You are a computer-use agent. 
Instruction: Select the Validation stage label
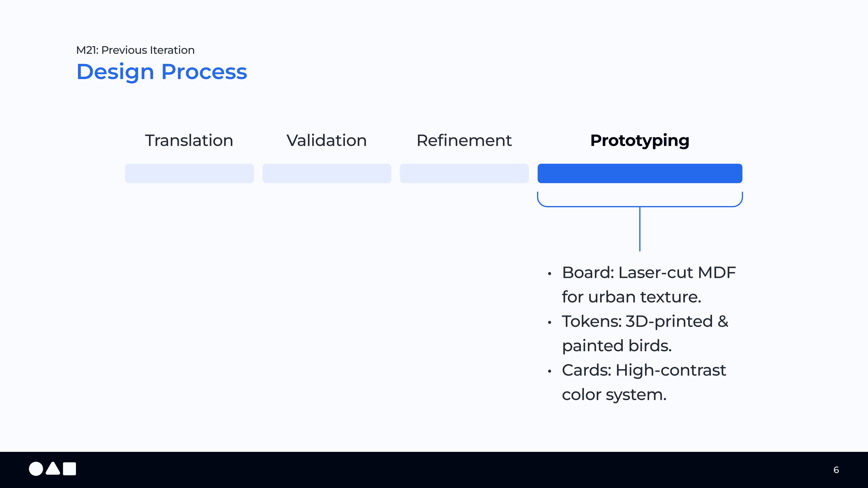[326, 141]
